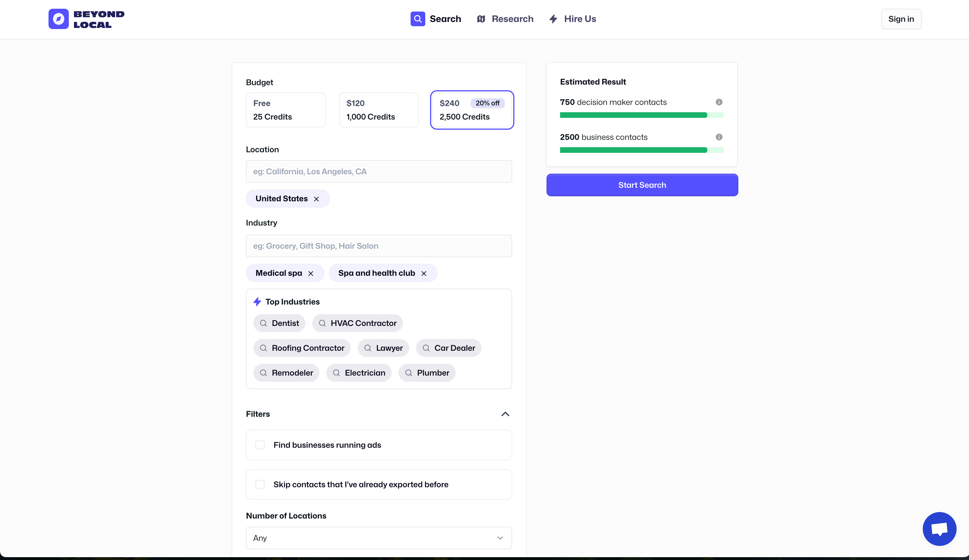Click the Beyond Local compass logo
The image size is (969, 560).
tap(58, 19)
